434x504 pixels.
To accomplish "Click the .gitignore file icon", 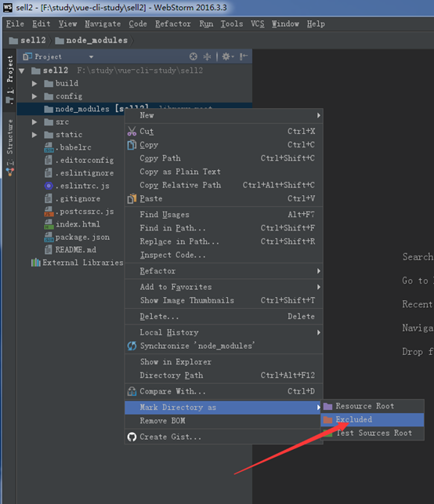I will (x=49, y=198).
